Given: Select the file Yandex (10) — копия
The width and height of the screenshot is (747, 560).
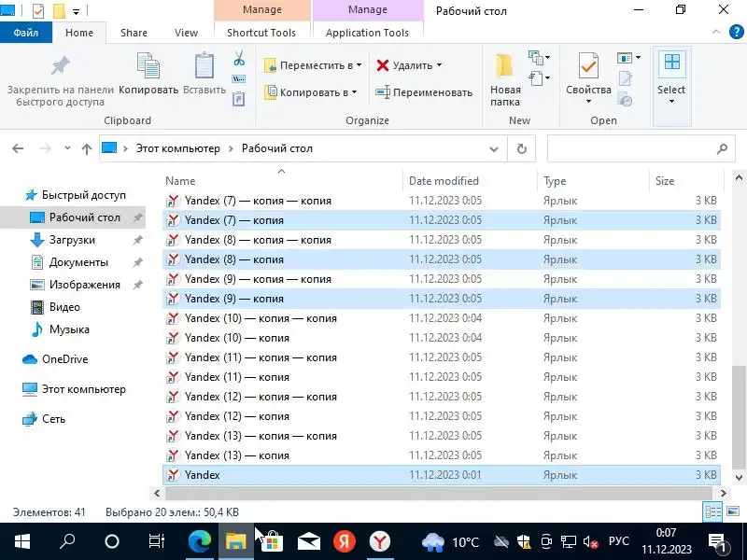Looking at the screenshot, I should (441, 338).
